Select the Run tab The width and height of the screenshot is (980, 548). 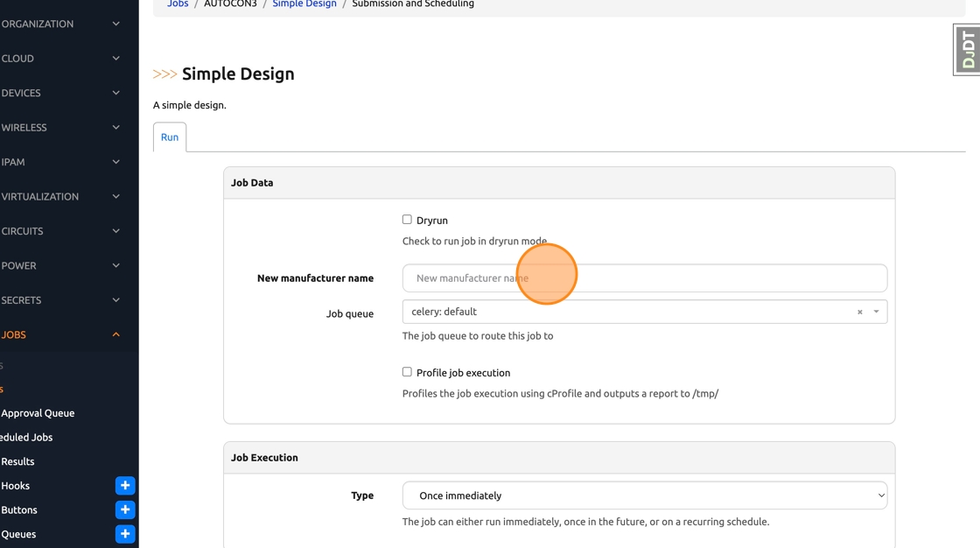coord(170,137)
